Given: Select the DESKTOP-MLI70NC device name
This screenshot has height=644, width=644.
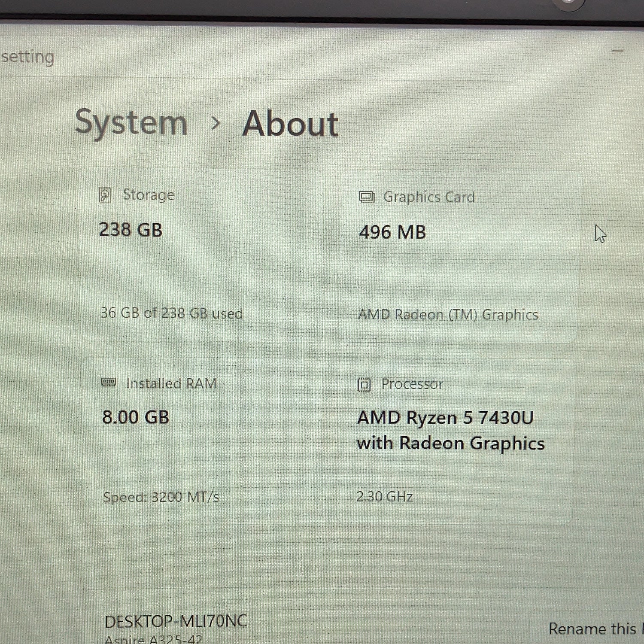Looking at the screenshot, I should 176,622.
